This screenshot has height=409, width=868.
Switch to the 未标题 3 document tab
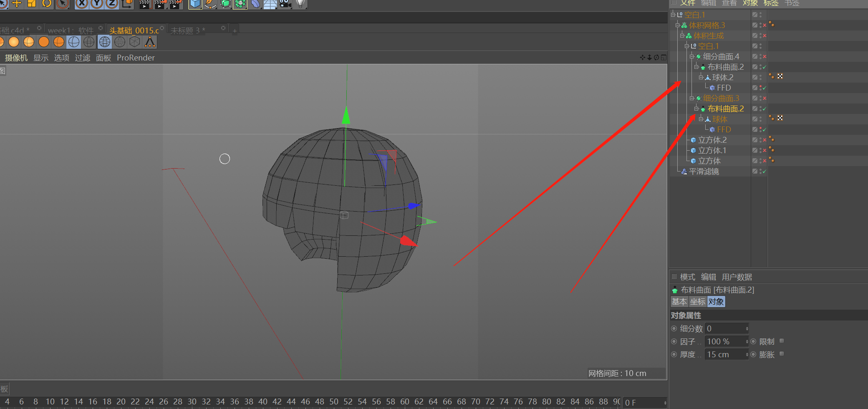(x=188, y=30)
